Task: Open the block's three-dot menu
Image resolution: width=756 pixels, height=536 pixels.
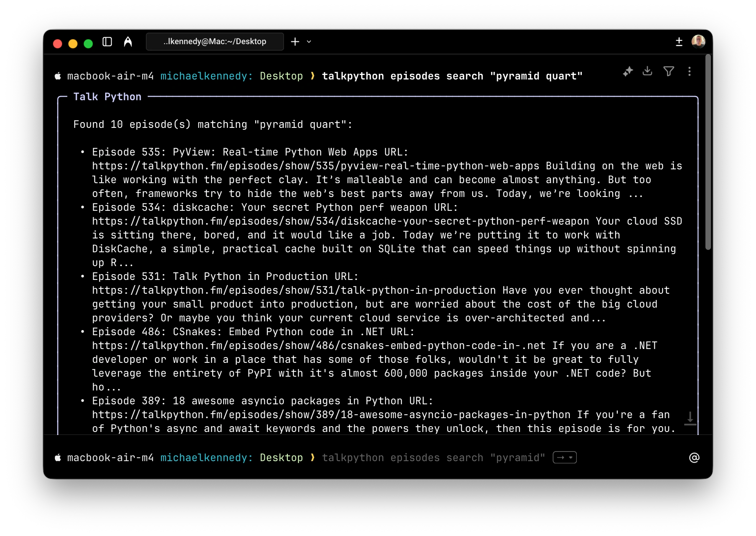Action: pyautogui.click(x=689, y=71)
